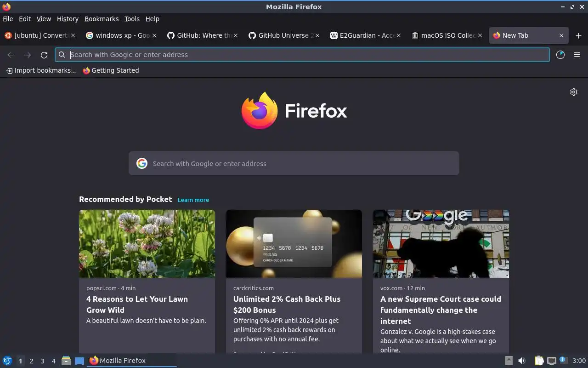588x368 pixels.
Task: Open the Getting Started bookmark
Action: click(111, 70)
